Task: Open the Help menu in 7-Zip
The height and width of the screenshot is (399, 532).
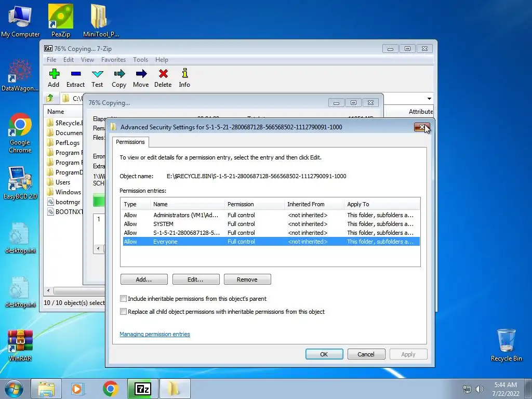Action: pyautogui.click(x=162, y=60)
